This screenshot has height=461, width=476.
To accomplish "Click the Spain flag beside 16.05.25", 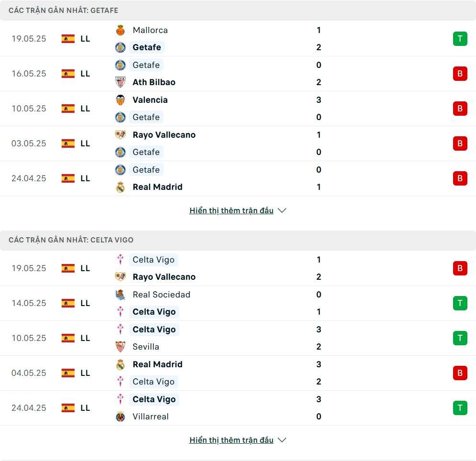I will [x=68, y=74].
